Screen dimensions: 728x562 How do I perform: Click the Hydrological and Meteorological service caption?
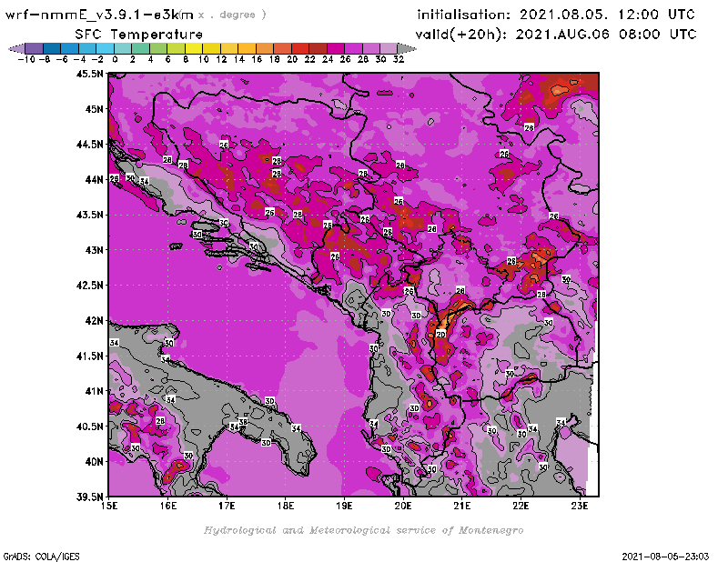pyautogui.click(x=363, y=530)
